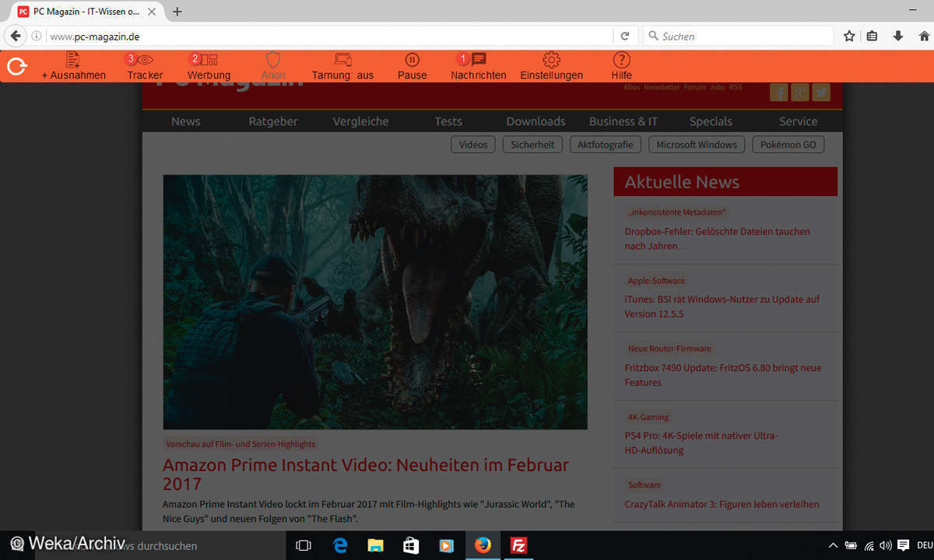Screen dimensions: 934x560
Task: Open FileZilla from the taskbar
Action: [x=518, y=545]
